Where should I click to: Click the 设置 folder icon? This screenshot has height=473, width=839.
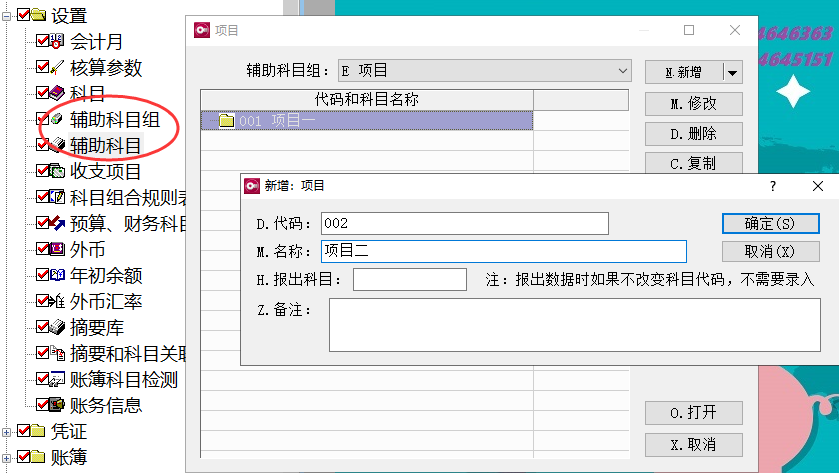point(38,14)
